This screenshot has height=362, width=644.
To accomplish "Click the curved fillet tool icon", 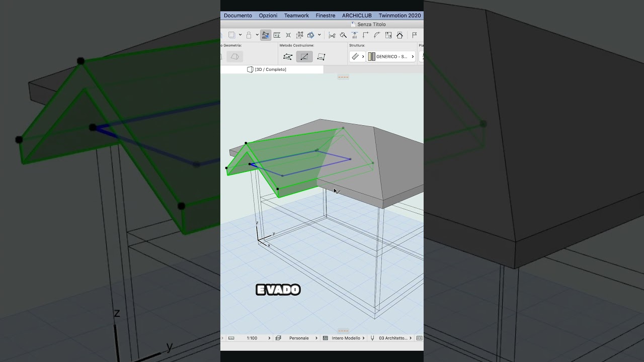I will coord(377,35).
